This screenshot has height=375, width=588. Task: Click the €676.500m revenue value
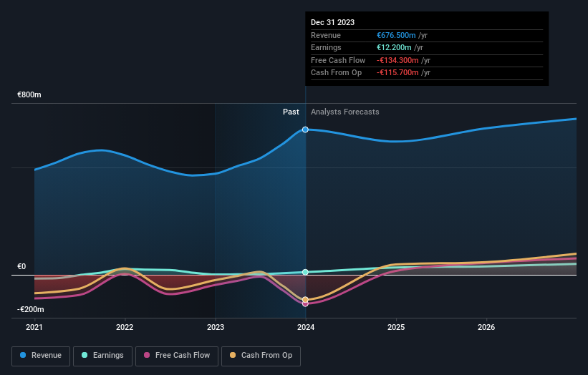tap(396, 35)
